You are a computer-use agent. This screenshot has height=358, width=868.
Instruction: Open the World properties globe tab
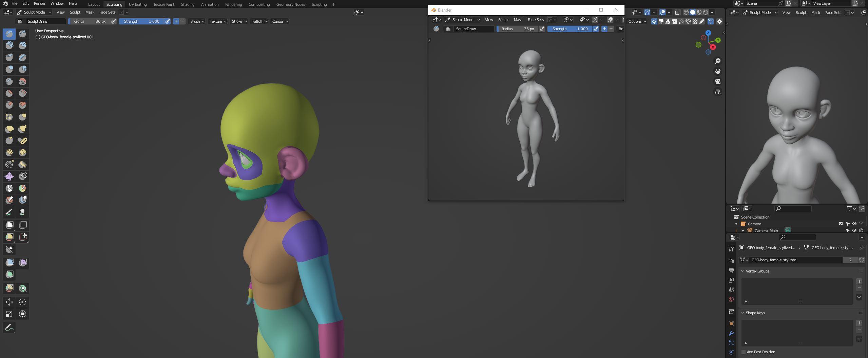coord(731,299)
